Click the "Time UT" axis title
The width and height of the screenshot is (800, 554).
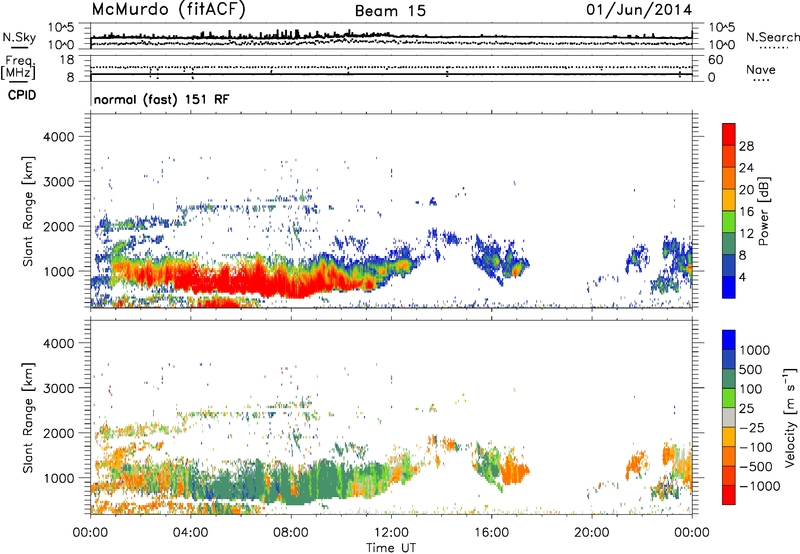click(391, 548)
